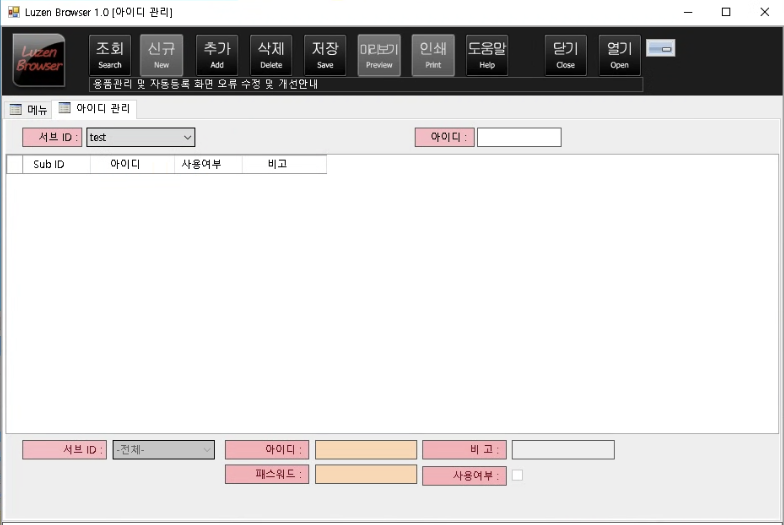784x525 pixels.
Task: Save with the 저장 toolbar button
Action: click(325, 55)
